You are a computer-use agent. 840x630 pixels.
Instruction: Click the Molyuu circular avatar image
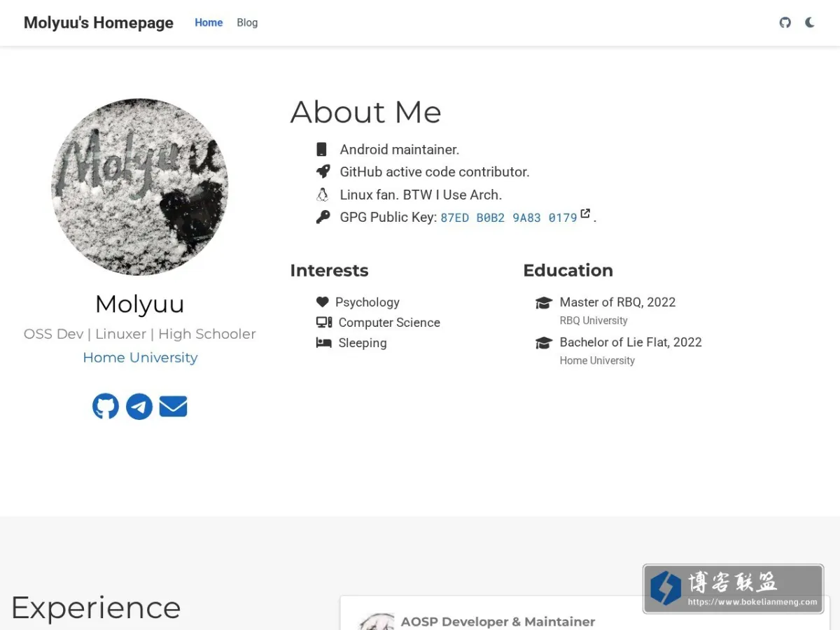click(140, 187)
